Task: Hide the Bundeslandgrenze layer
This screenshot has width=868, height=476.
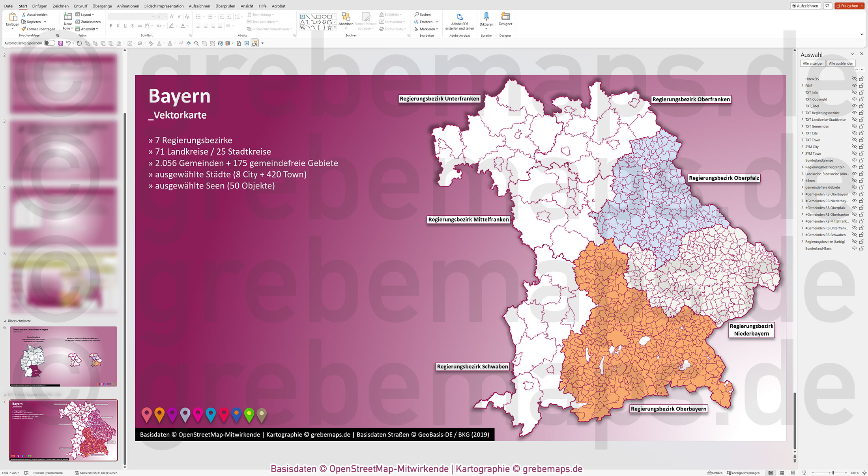Action: point(854,160)
